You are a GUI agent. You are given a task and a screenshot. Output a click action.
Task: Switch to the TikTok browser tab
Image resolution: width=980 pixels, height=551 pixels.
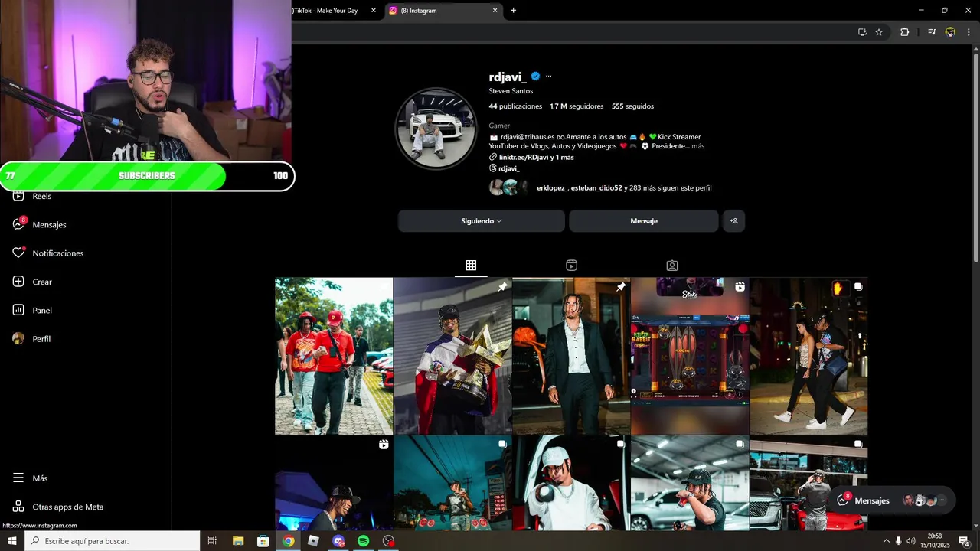pyautogui.click(x=325, y=11)
